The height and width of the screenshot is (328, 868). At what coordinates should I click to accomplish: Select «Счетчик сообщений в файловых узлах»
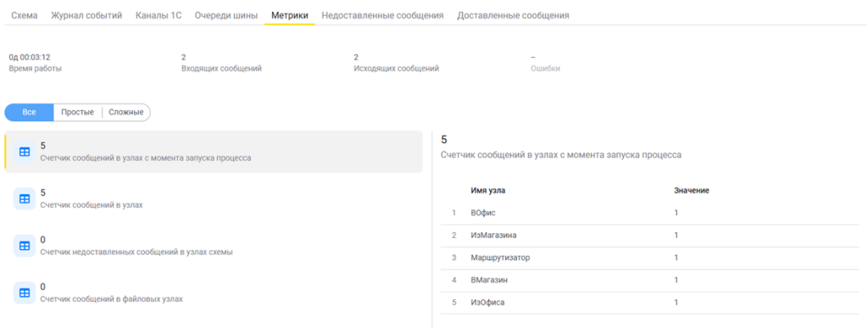214,293
